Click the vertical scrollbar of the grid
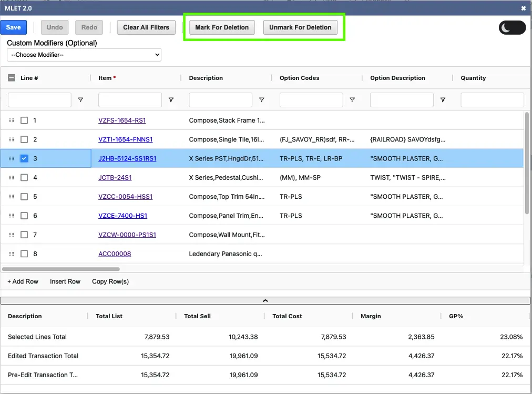 pyautogui.click(x=527, y=163)
